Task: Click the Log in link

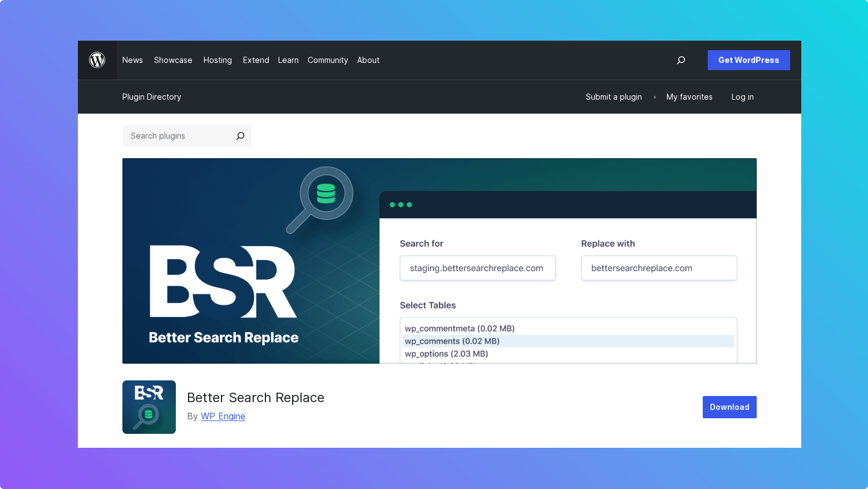Action: (742, 96)
